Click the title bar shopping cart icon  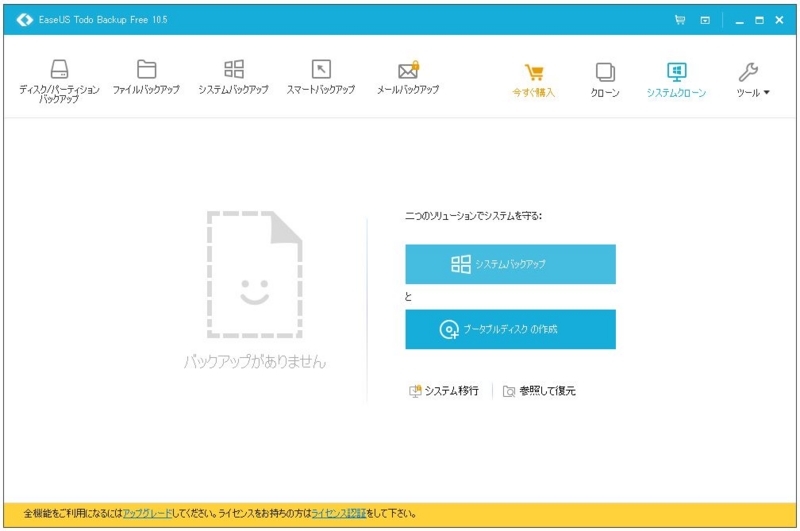point(680,20)
